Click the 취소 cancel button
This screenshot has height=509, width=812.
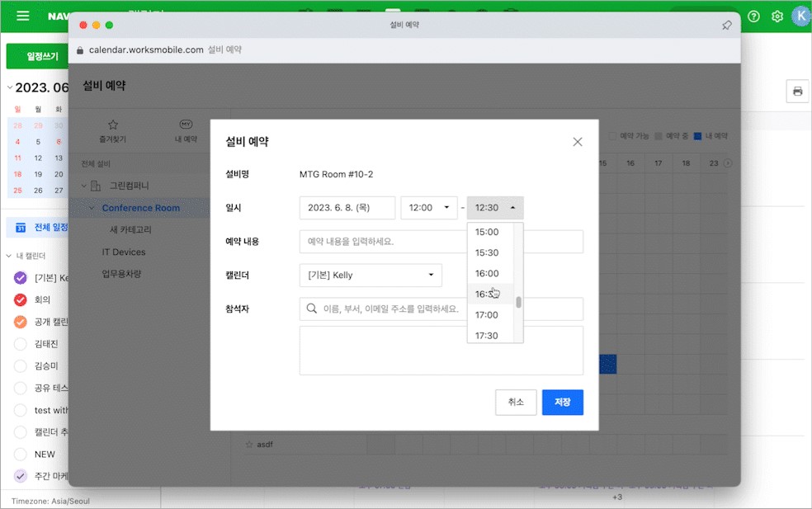[516, 403]
